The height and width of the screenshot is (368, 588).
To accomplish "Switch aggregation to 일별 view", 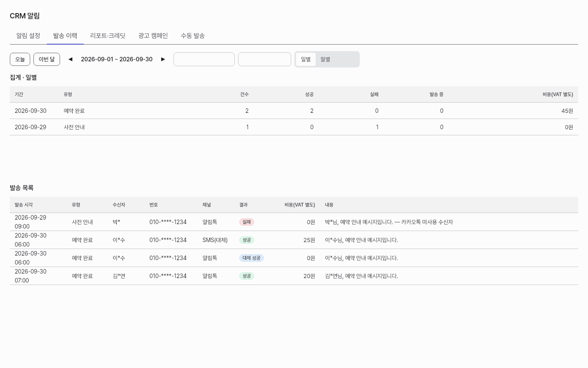I will tap(306, 59).
